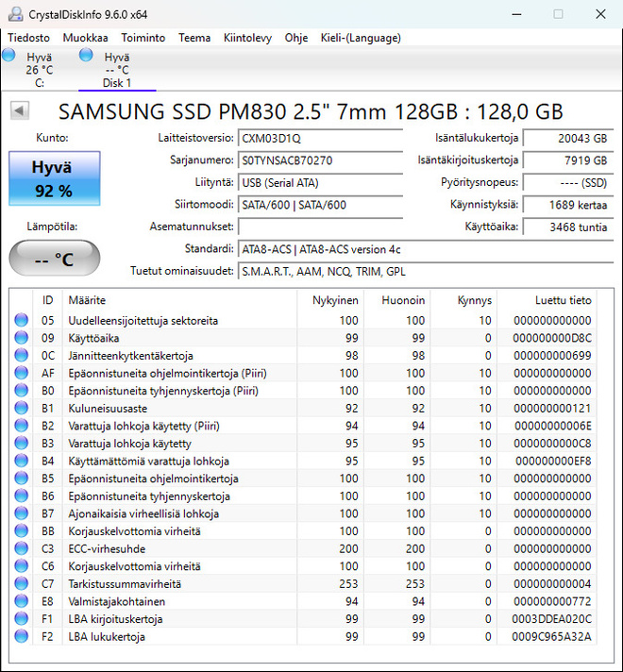Click the Määrite column header
Viewport: 623px width, 672px height.
click(x=179, y=300)
